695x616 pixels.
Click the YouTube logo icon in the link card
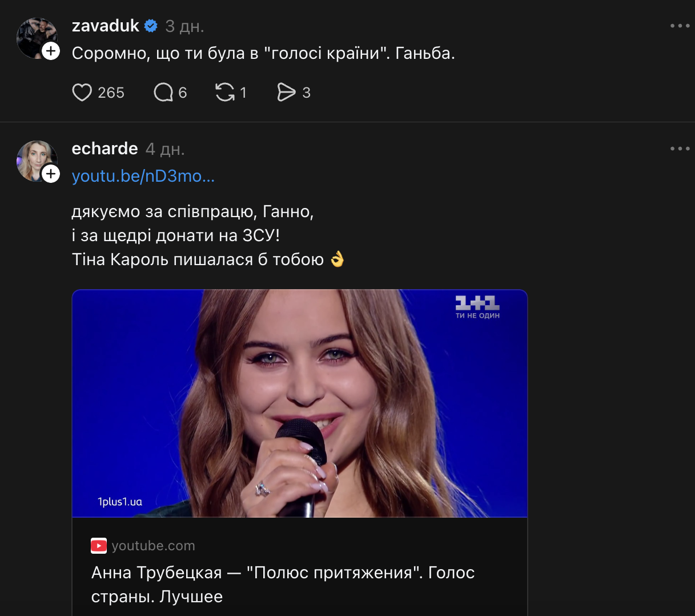(99, 546)
